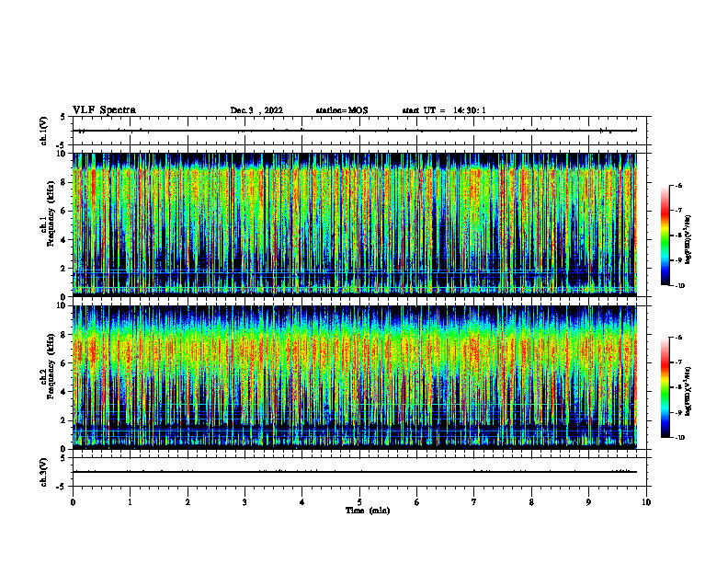This screenshot has width=728, height=563.
Task: Click the time axis tick label "0"
Action: [x=73, y=502]
